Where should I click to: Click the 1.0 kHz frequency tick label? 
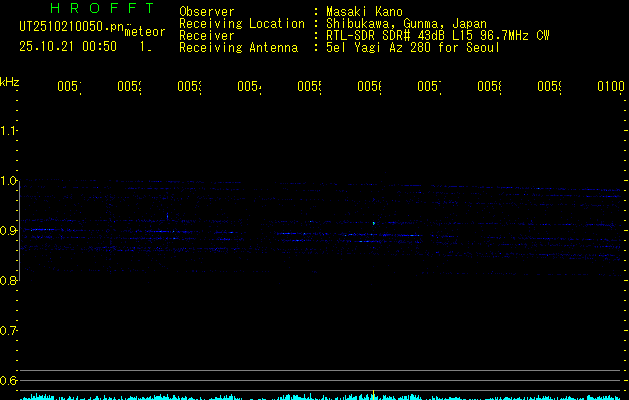[x=8, y=181]
